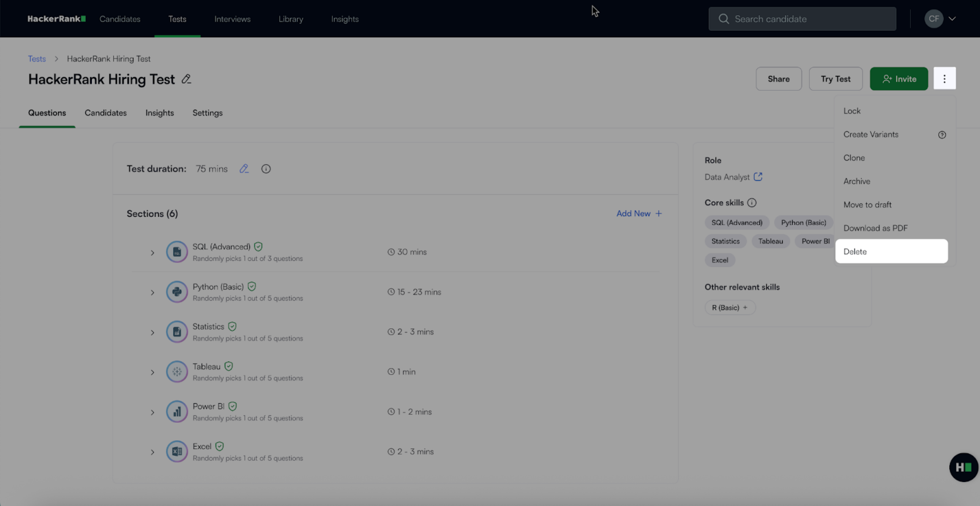Edit test duration with the pencil icon
The width and height of the screenshot is (980, 506).
pos(244,169)
